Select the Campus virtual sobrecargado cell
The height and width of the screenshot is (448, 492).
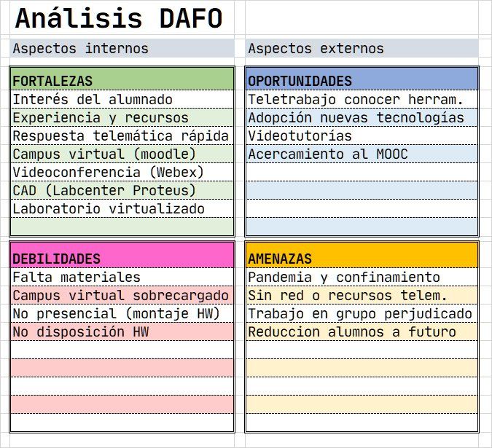(x=122, y=295)
